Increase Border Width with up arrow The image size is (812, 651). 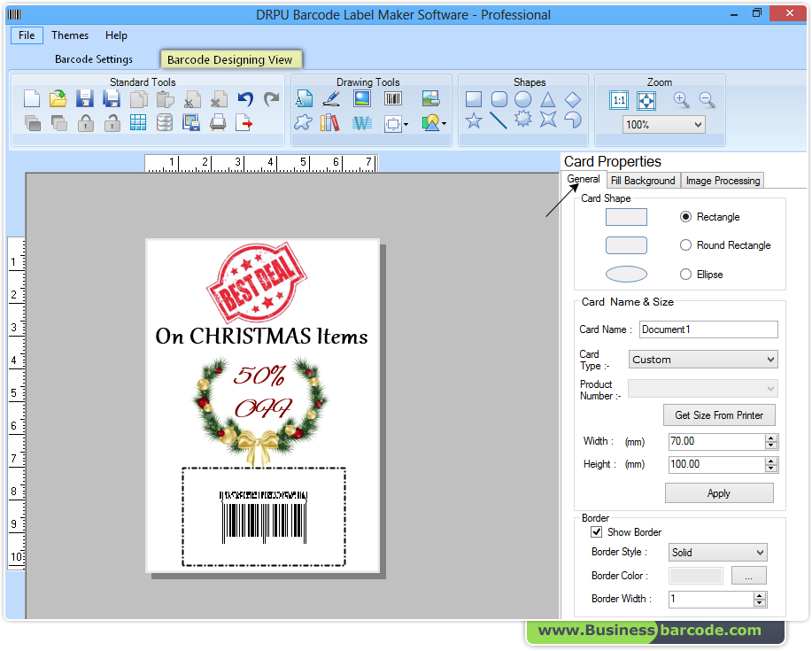pyautogui.click(x=760, y=595)
